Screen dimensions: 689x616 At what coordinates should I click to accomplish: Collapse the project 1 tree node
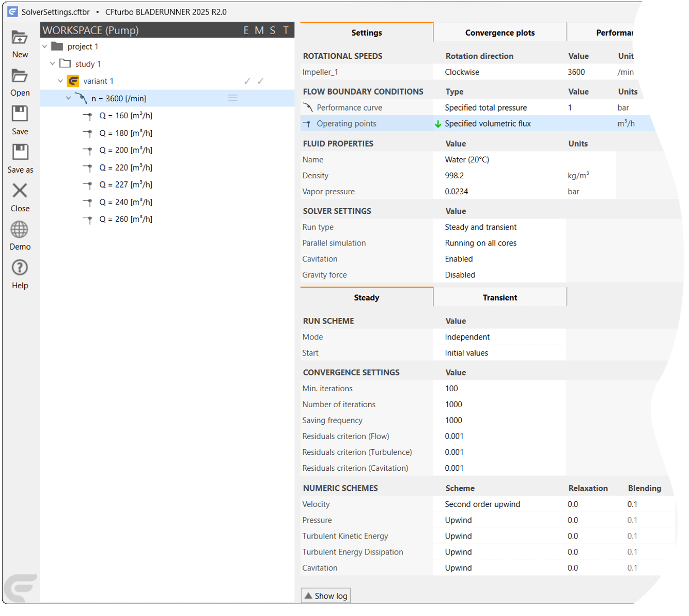tap(45, 47)
